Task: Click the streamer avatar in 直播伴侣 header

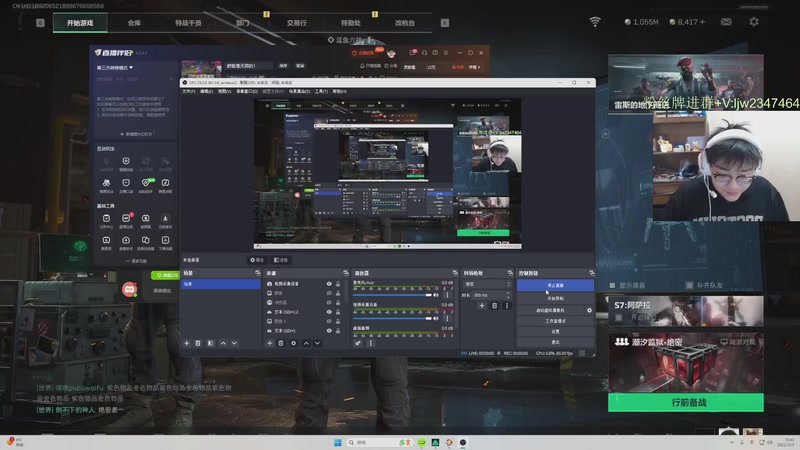Action: click(391, 53)
